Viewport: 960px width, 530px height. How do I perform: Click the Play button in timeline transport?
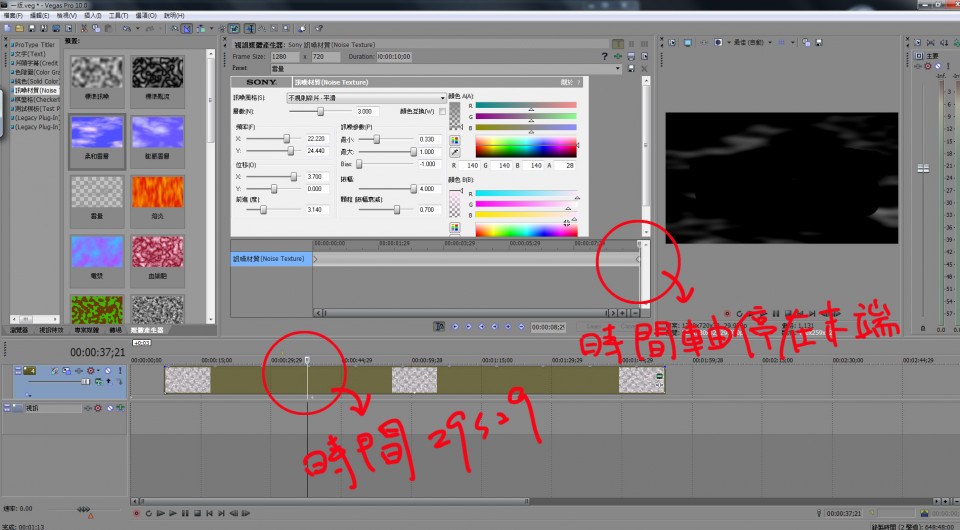(x=174, y=513)
